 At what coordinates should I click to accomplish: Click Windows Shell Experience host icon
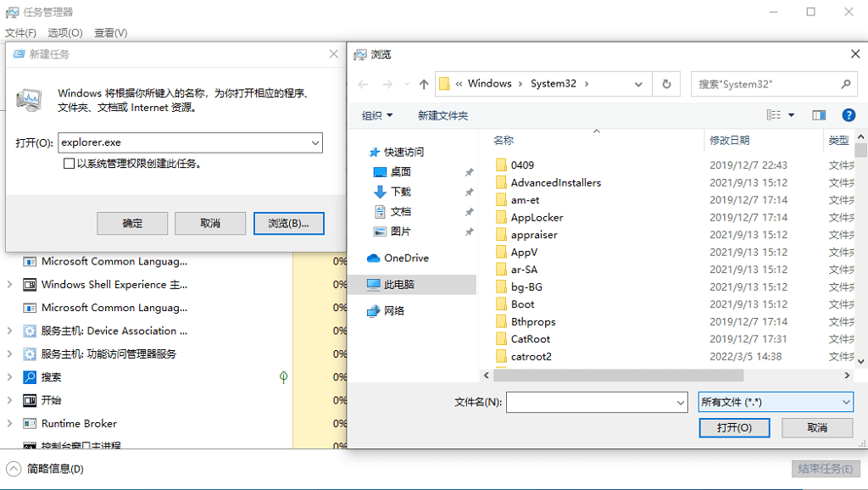click(x=30, y=285)
